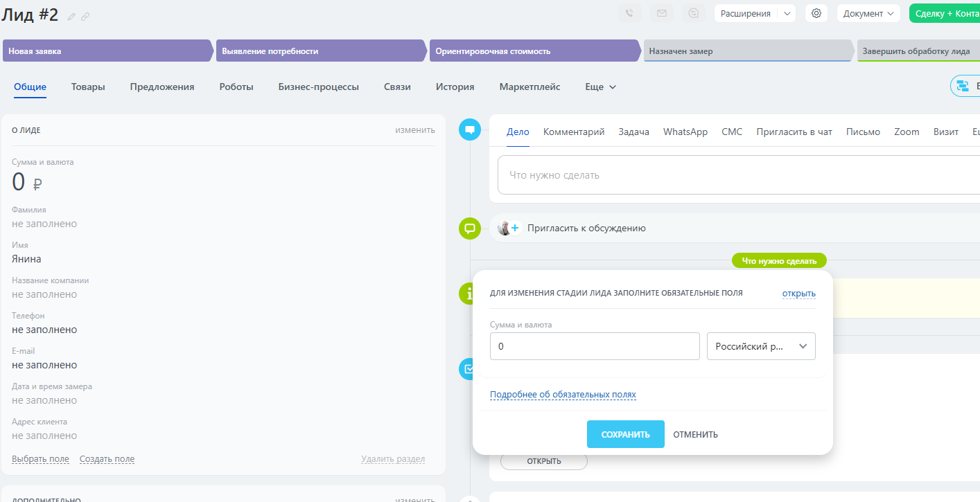
Task: Click the blue speech bubble timeline icon
Action: pos(470,129)
